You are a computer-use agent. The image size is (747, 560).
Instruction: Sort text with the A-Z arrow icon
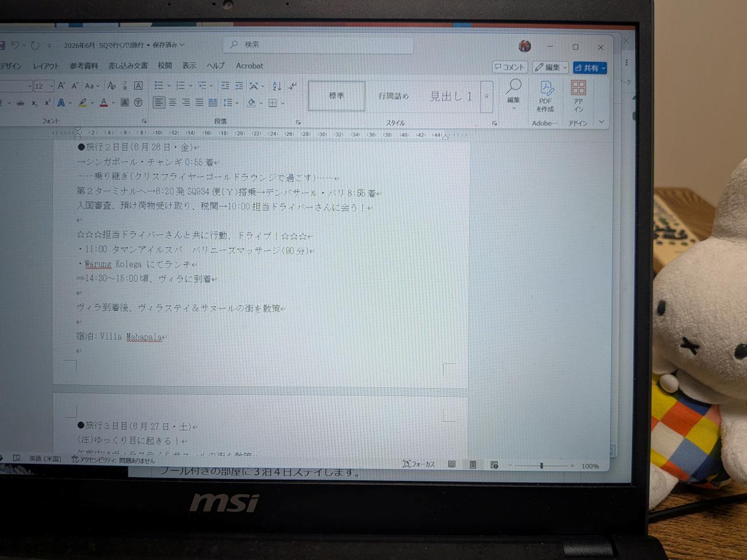(x=277, y=86)
